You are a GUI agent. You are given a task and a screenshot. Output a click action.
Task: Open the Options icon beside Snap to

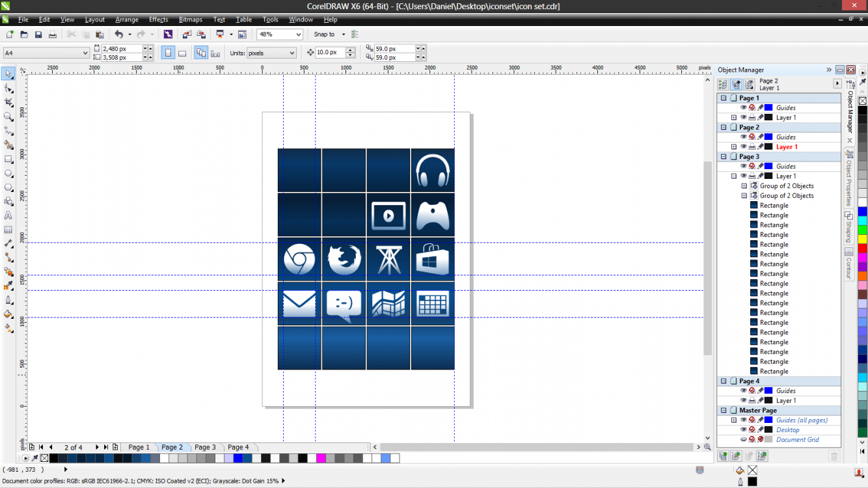coord(355,34)
